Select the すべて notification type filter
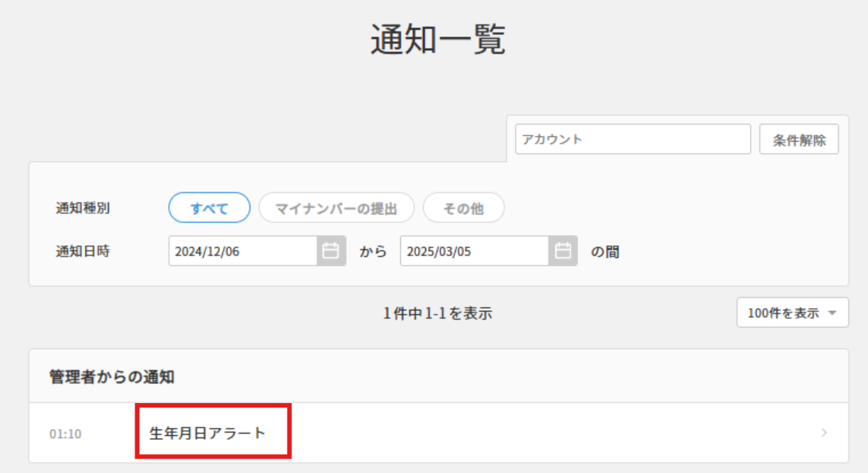This screenshot has width=868, height=473. pyautogui.click(x=209, y=208)
